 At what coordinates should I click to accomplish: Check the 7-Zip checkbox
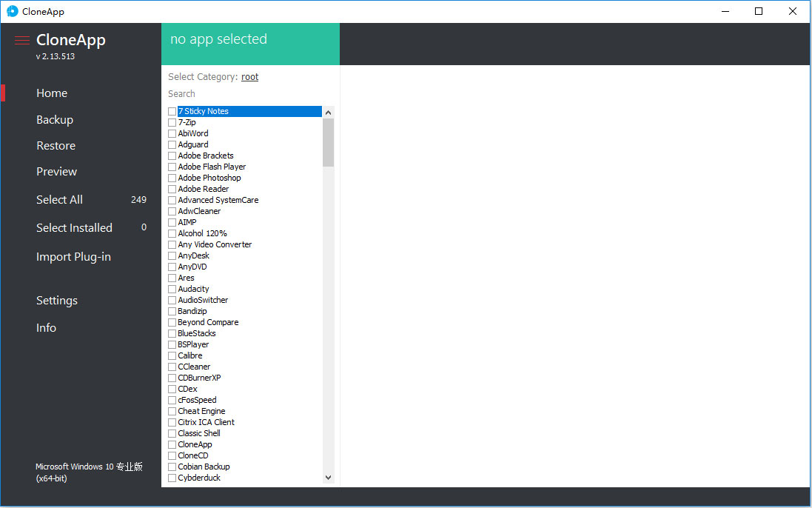[172, 122]
